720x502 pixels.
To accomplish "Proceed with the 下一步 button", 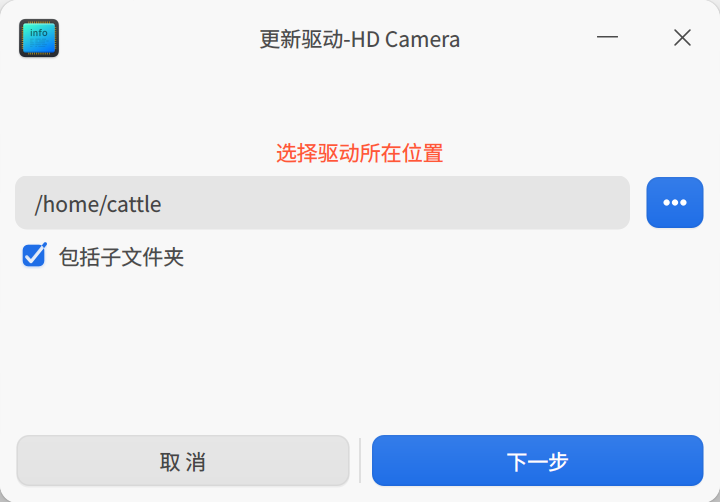I will tap(537, 461).
